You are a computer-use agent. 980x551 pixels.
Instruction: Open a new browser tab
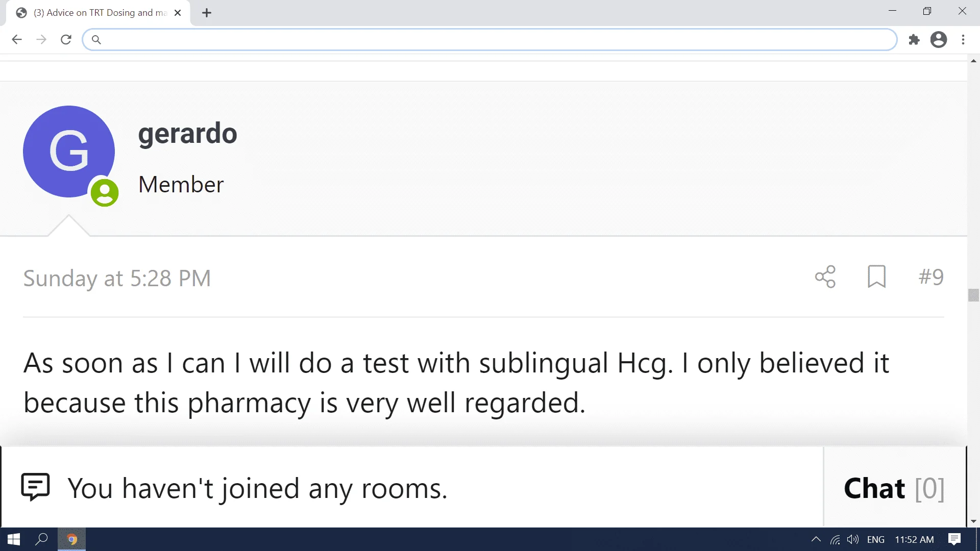coord(207,13)
